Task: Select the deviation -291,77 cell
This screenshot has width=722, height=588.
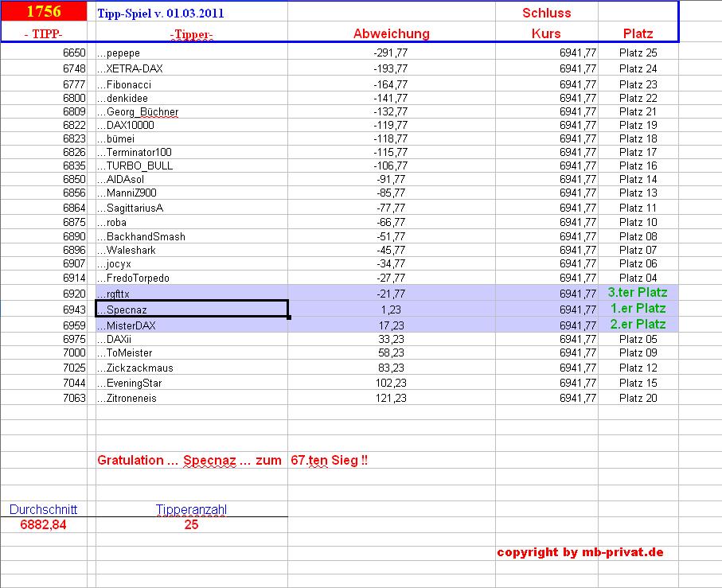Action: click(392, 53)
